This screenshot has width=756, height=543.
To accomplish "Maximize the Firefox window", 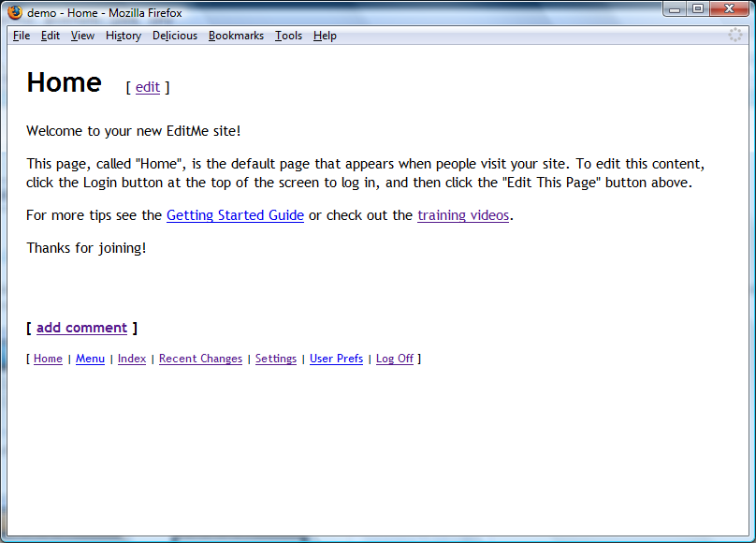I will pos(698,9).
